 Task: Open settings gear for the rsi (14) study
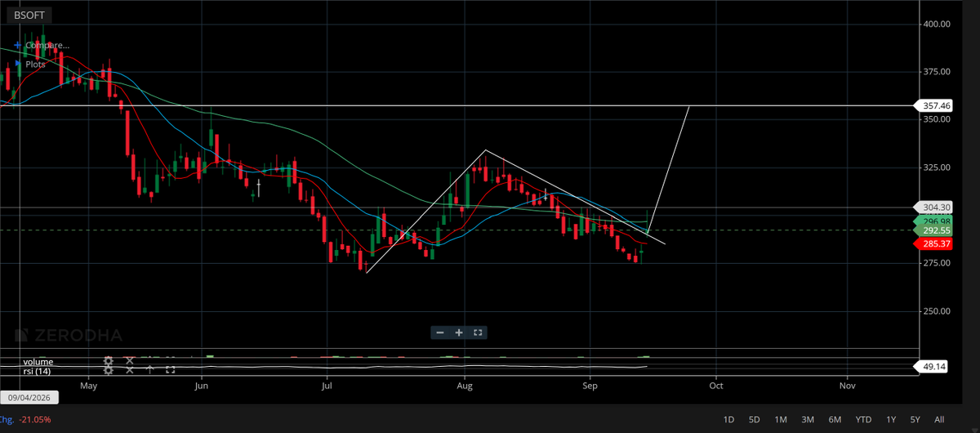pyautogui.click(x=109, y=370)
